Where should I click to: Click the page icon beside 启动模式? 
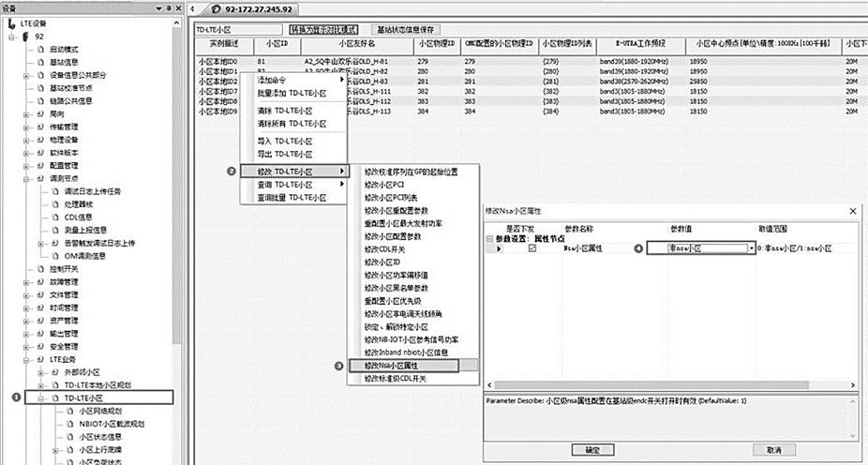[x=40, y=50]
